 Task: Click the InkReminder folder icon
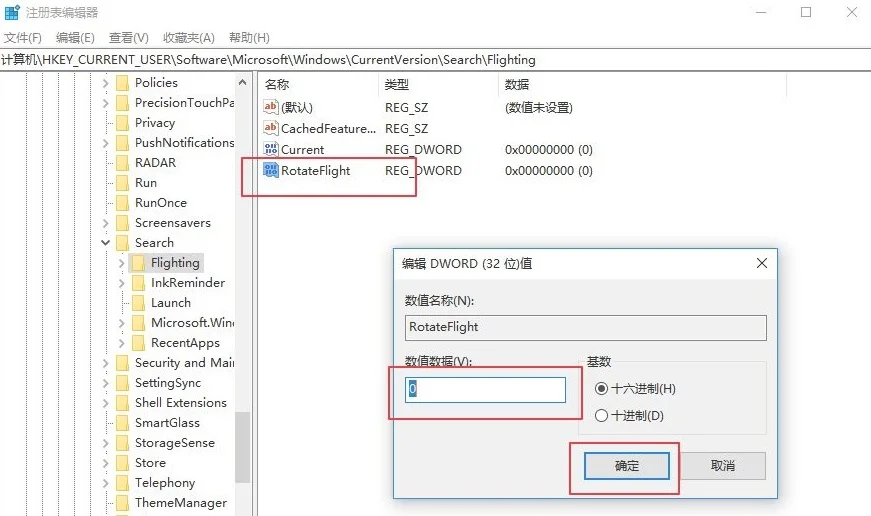point(139,283)
